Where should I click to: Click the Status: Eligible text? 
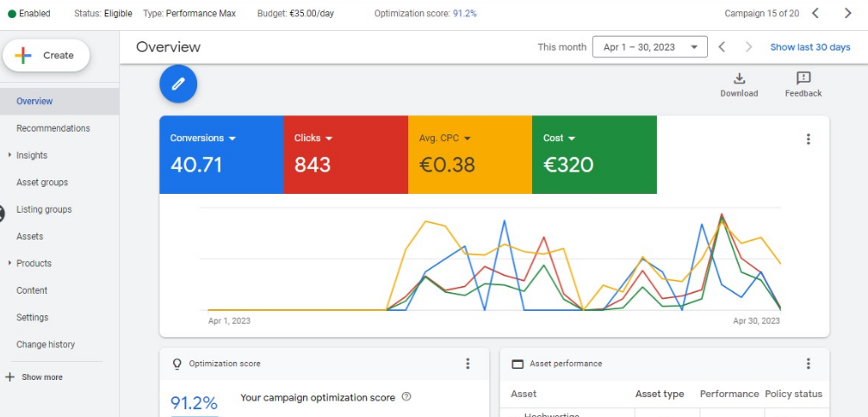point(103,14)
